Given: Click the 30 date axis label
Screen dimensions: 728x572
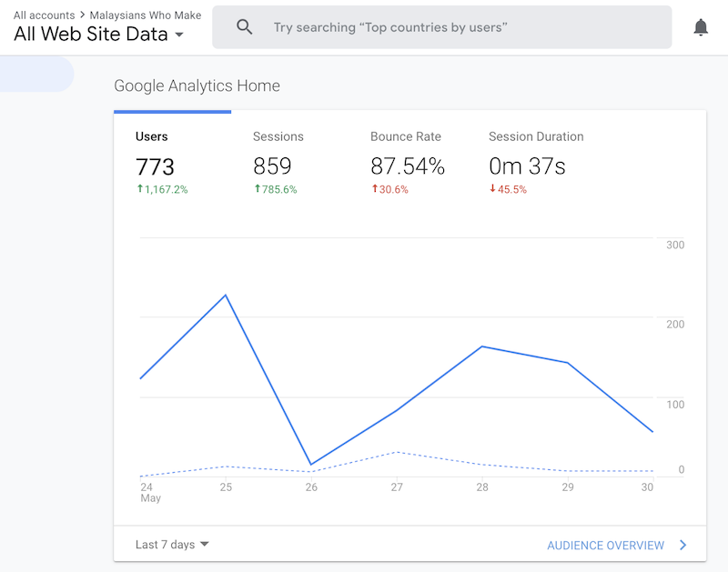Looking at the screenshot, I should click(647, 487).
